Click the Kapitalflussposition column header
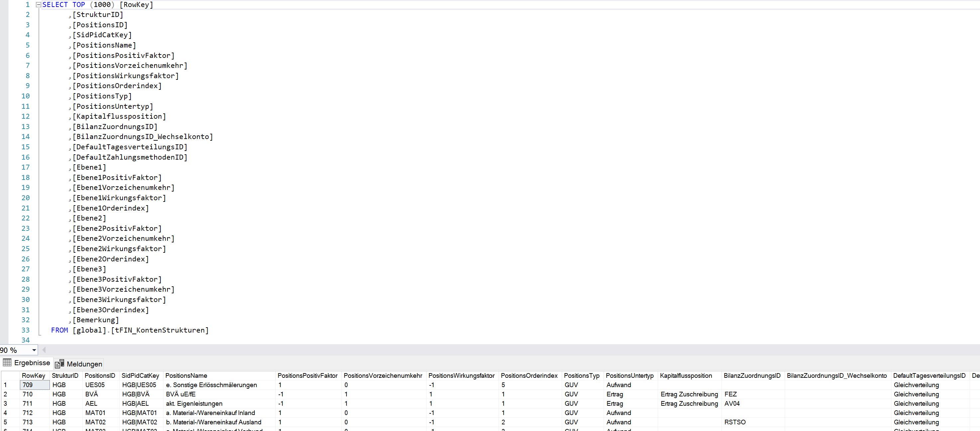 tap(686, 375)
